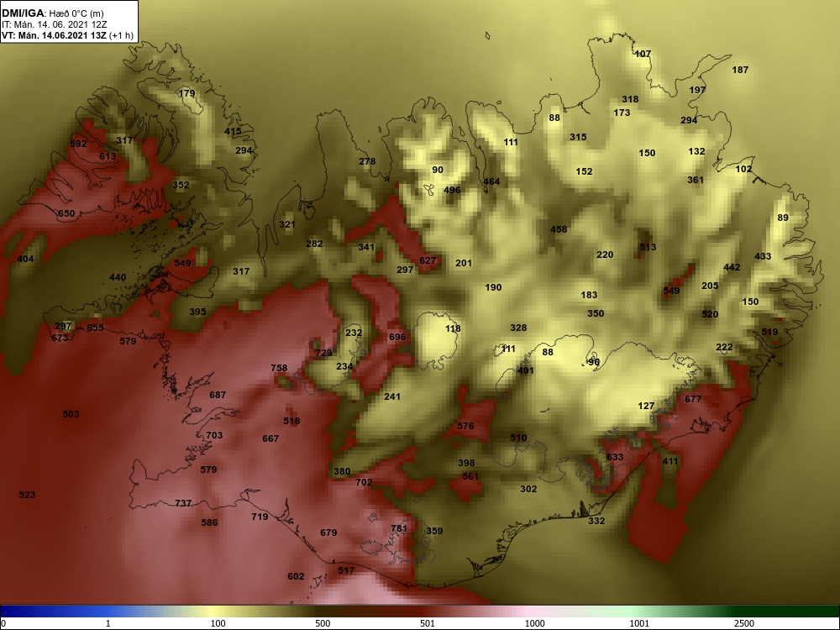840x630 pixels.
Task: Click the map value 650
Action: (x=66, y=213)
